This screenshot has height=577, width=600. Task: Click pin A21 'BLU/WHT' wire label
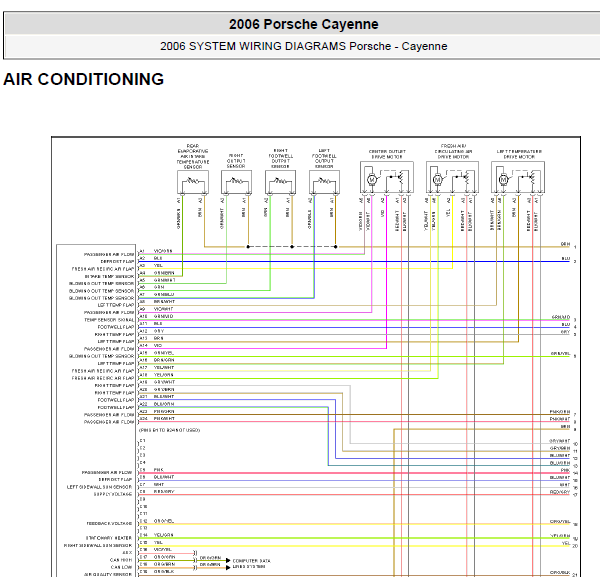164,396
